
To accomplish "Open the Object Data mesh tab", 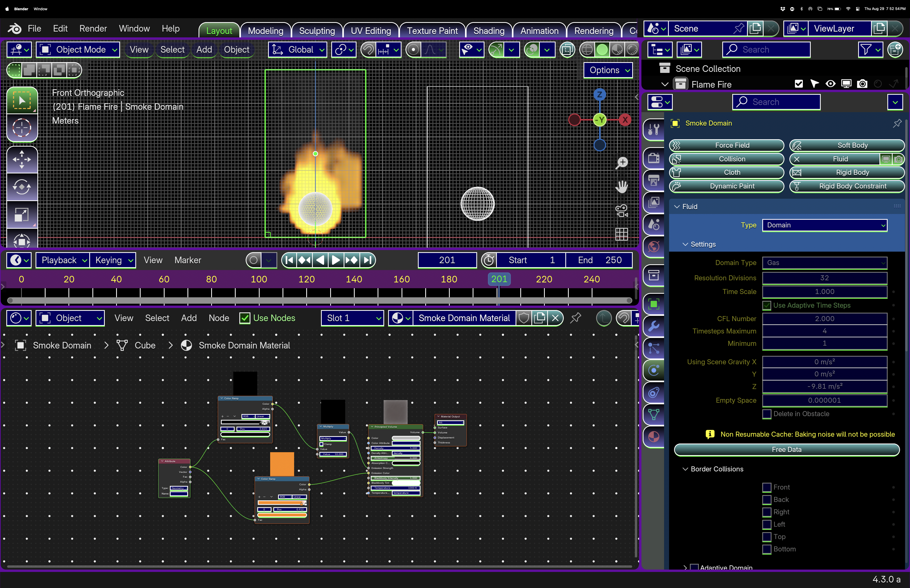I will [x=653, y=414].
